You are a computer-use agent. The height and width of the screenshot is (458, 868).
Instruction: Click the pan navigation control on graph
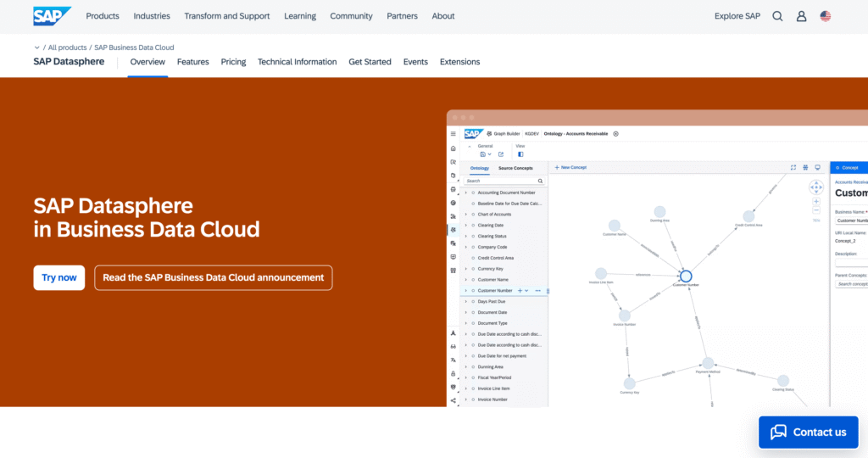(x=816, y=187)
